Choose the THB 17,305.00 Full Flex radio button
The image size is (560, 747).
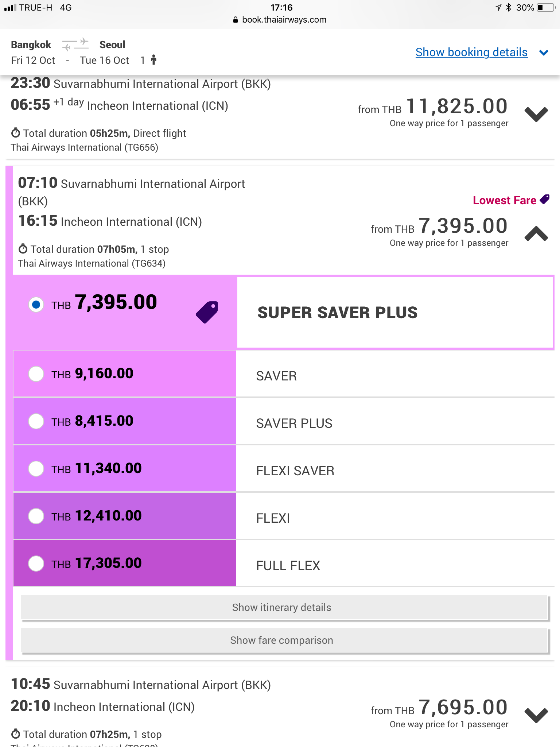36,564
